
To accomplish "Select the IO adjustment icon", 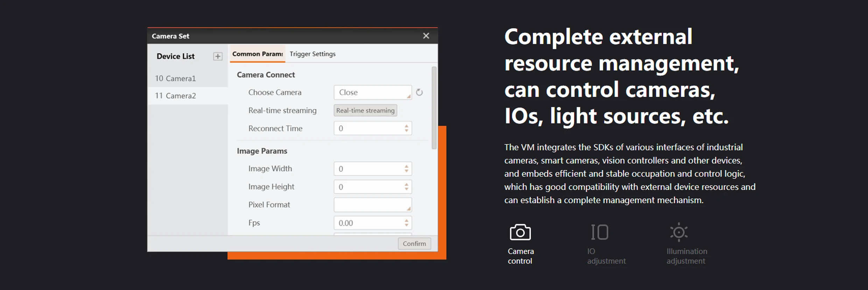I will (600, 232).
